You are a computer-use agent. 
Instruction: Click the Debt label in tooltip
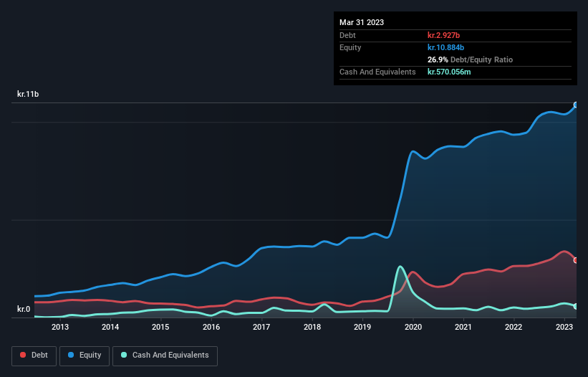pyautogui.click(x=347, y=35)
